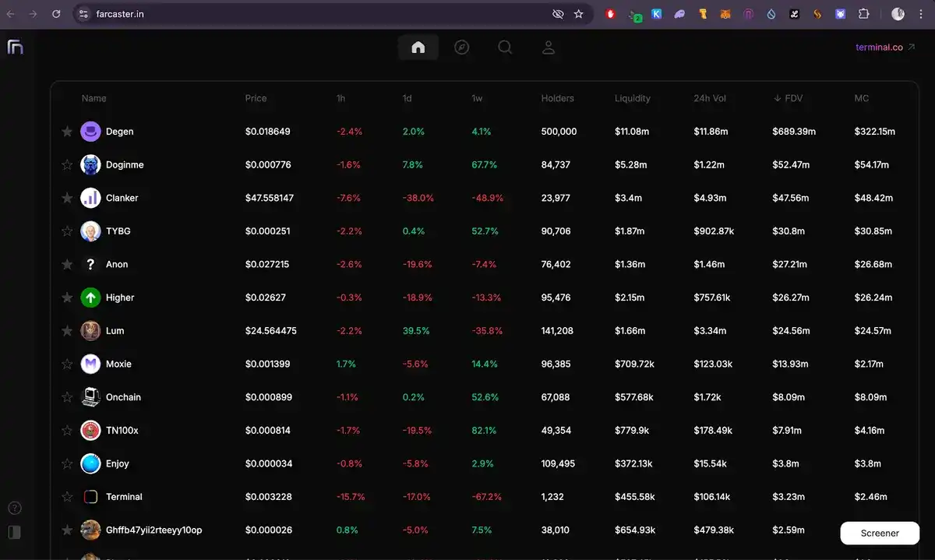Select Doginme holders 84,737
This screenshot has width=935, height=560.
pos(556,165)
